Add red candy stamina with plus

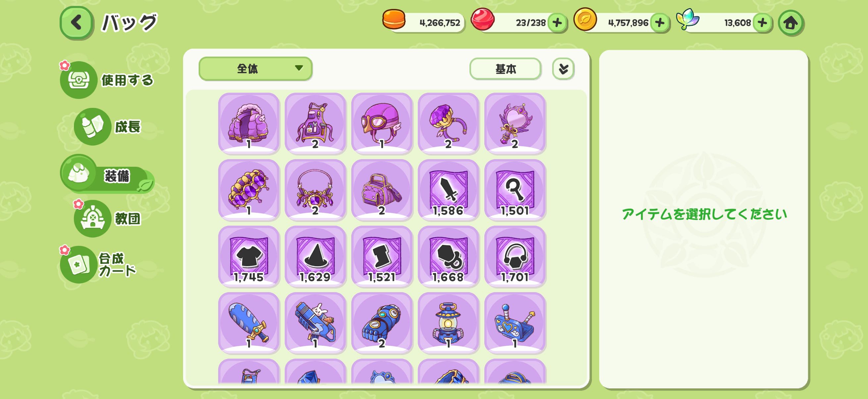point(557,23)
